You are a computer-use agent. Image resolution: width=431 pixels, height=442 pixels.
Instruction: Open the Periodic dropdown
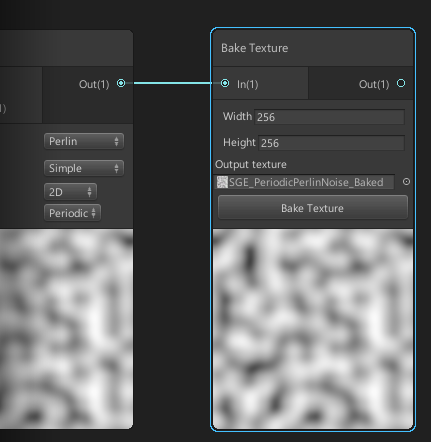[x=72, y=213]
